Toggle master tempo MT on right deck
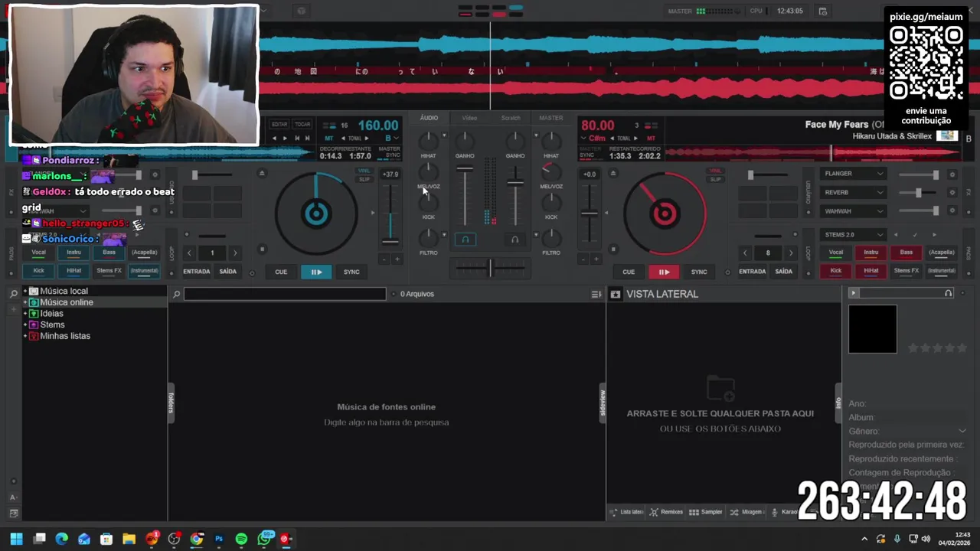Image resolution: width=980 pixels, height=551 pixels. click(x=651, y=139)
